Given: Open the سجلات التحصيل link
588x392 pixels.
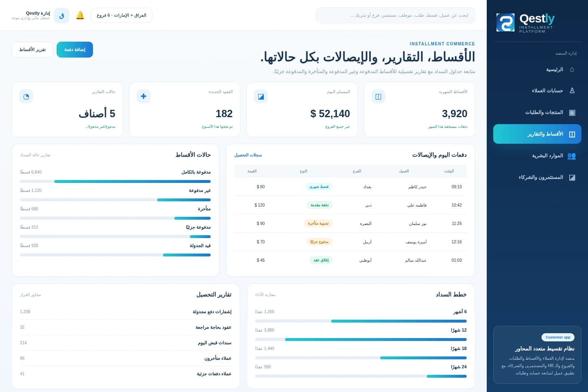Looking at the screenshot, I should (x=248, y=155).
